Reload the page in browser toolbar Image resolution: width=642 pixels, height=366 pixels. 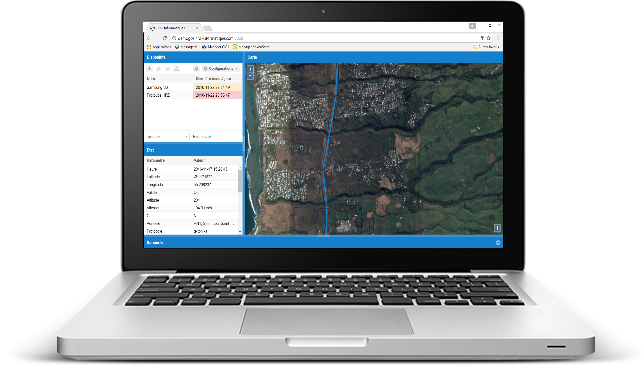click(x=165, y=38)
